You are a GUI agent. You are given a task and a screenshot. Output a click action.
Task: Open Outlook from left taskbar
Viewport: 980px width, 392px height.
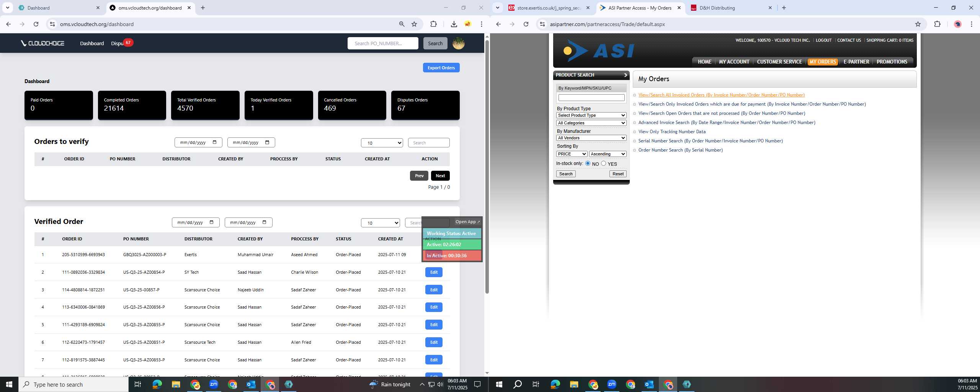251,384
